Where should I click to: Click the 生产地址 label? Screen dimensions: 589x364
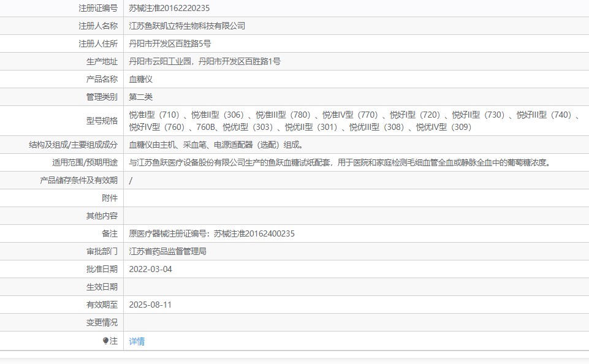pos(102,61)
